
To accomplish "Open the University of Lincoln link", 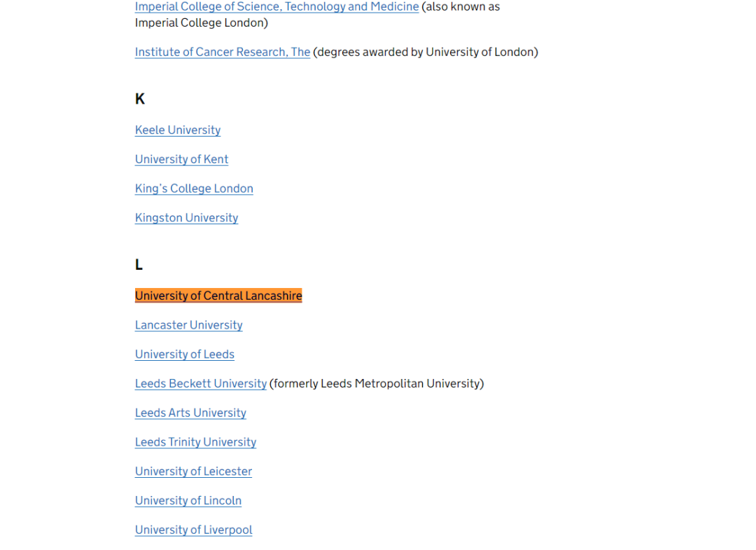I will 188,501.
